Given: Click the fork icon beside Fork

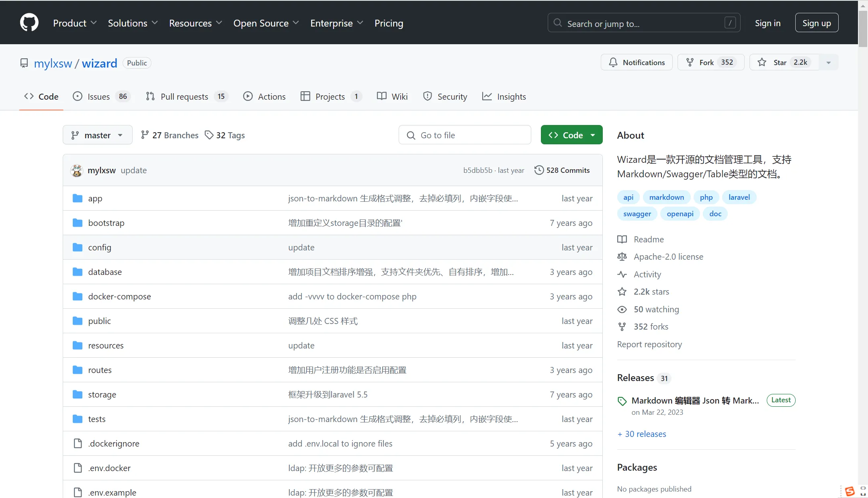Looking at the screenshot, I should tap(690, 62).
